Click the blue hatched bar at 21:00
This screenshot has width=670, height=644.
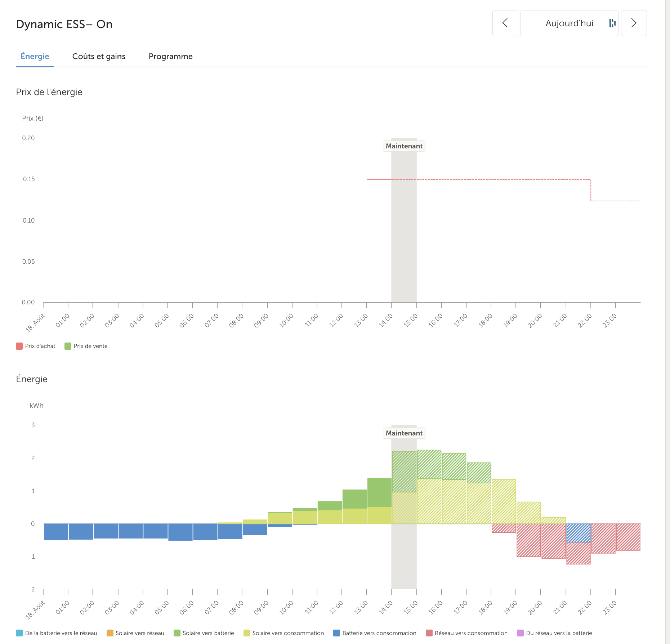tap(578, 533)
